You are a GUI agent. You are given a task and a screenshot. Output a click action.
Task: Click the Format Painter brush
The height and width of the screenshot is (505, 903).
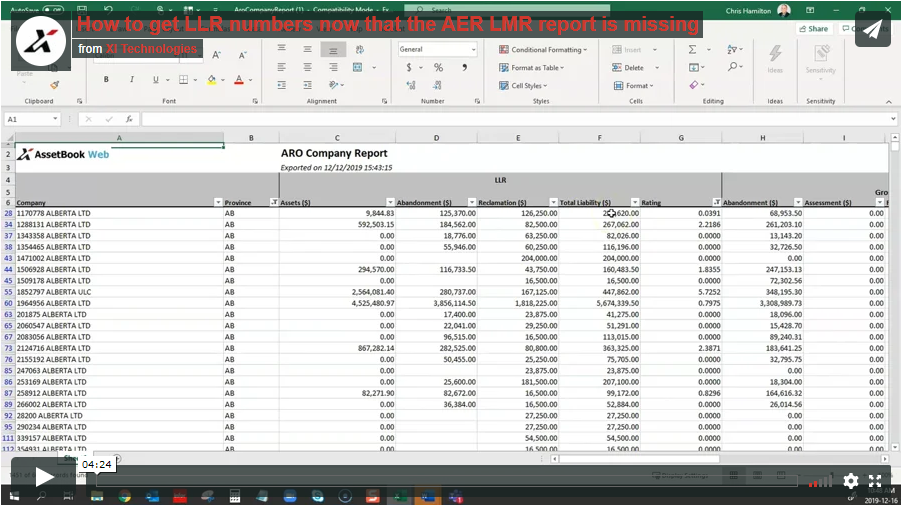tap(54, 85)
